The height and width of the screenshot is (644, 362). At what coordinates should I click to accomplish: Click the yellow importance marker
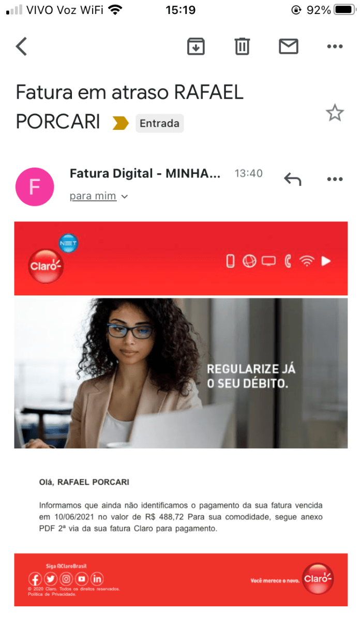pos(120,123)
